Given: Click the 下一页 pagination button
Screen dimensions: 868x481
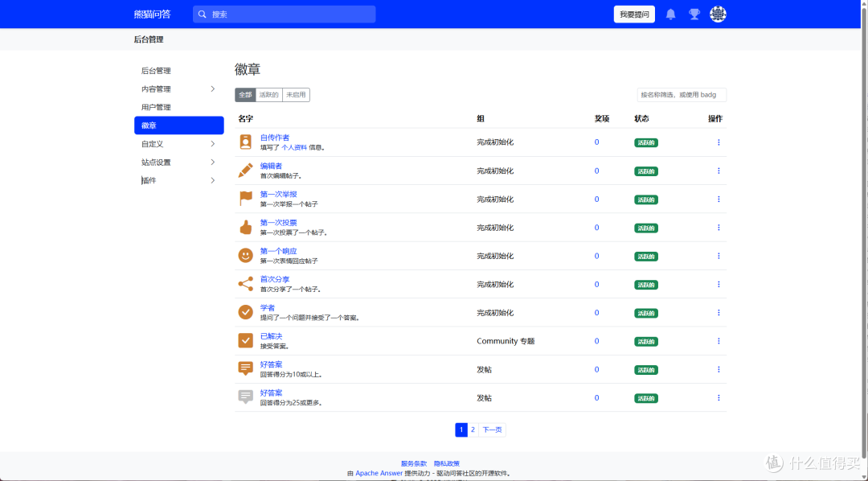Looking at the screenshot, I should 492,430.
